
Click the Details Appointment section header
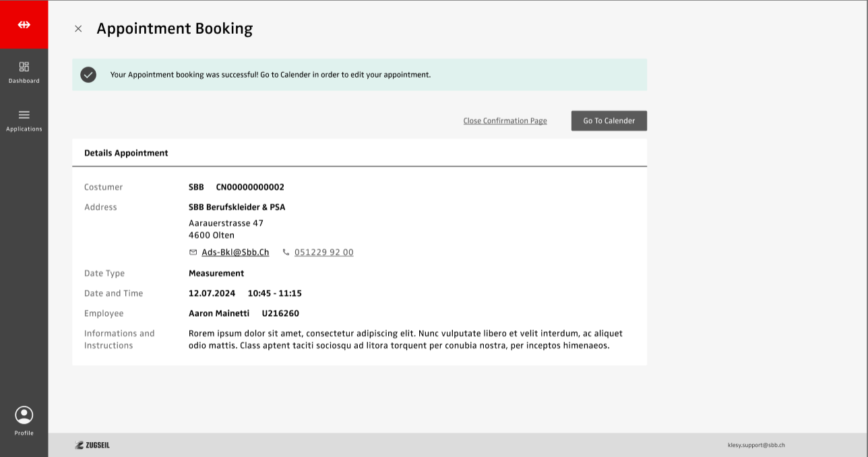[x=126, y=153]
